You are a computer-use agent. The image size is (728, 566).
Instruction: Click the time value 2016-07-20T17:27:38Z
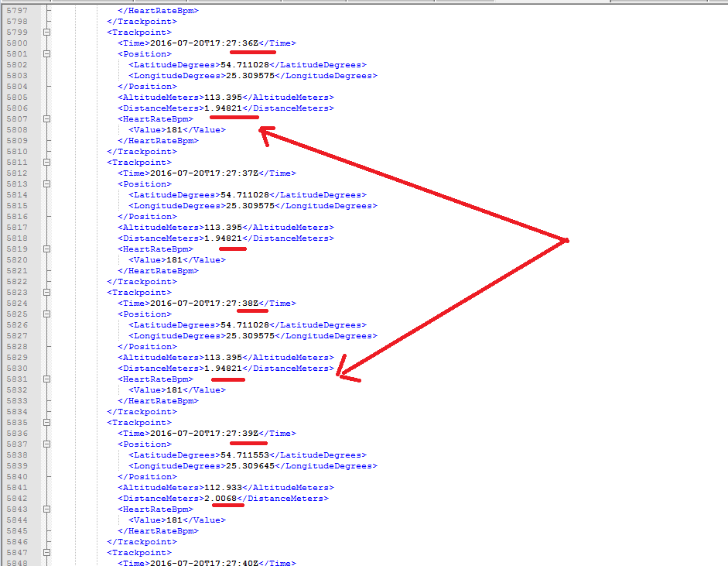pyautogui.click(x=204, y=304)
